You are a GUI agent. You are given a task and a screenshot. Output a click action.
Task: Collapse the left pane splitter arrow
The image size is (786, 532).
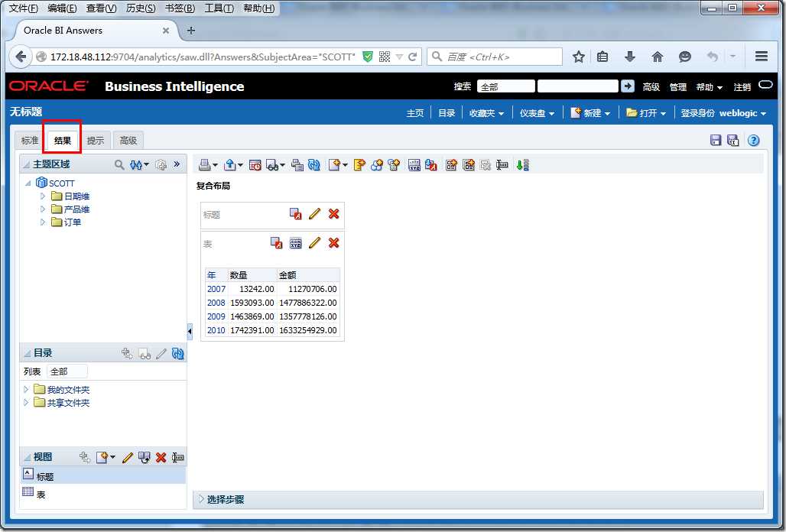tap(190, 331)
